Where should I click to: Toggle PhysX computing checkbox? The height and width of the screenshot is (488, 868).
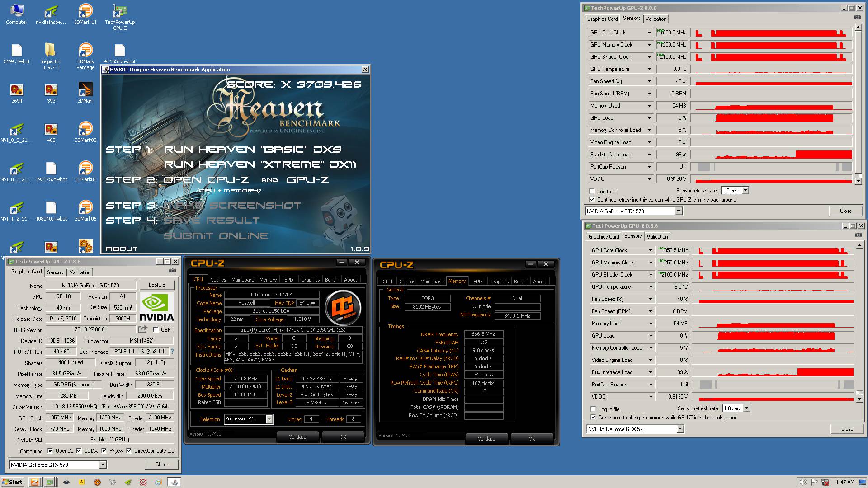coord(104,451)
